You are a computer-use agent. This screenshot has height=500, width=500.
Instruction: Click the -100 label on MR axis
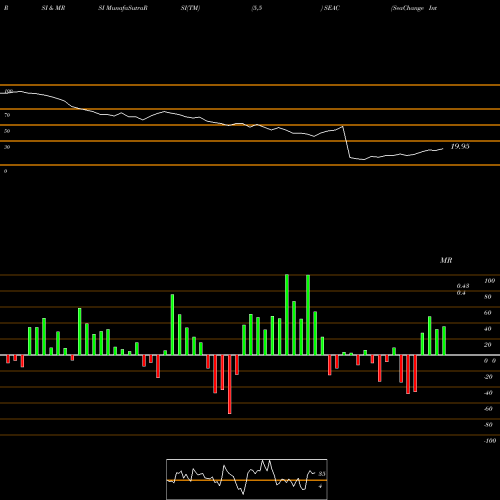click(490, 441)
